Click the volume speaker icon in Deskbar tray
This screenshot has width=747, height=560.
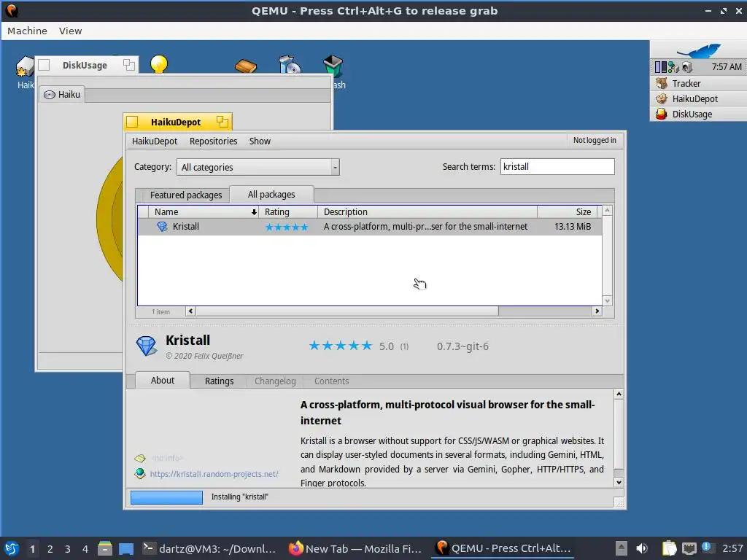click(x=686, y=67)
